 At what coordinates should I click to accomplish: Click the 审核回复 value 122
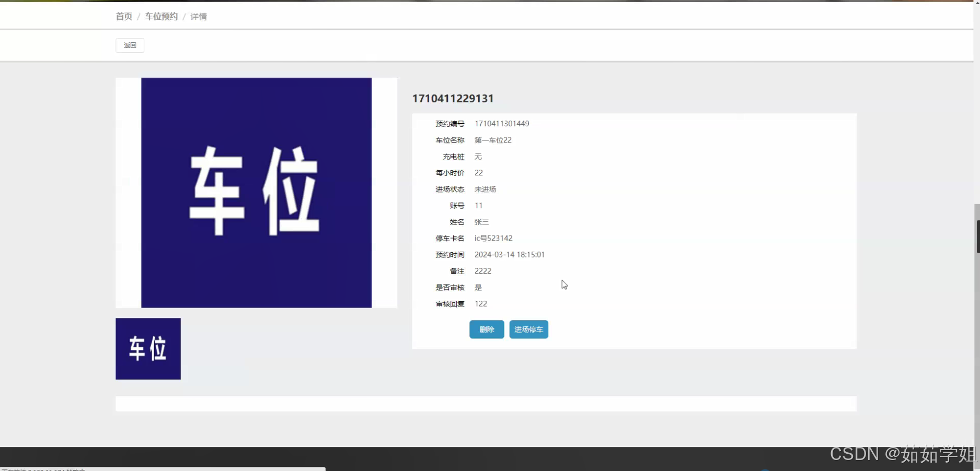(x=481, y=303)
